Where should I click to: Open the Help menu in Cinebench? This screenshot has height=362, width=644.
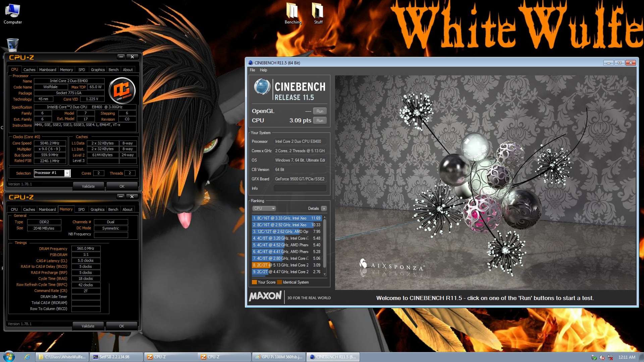coord(263,70)
